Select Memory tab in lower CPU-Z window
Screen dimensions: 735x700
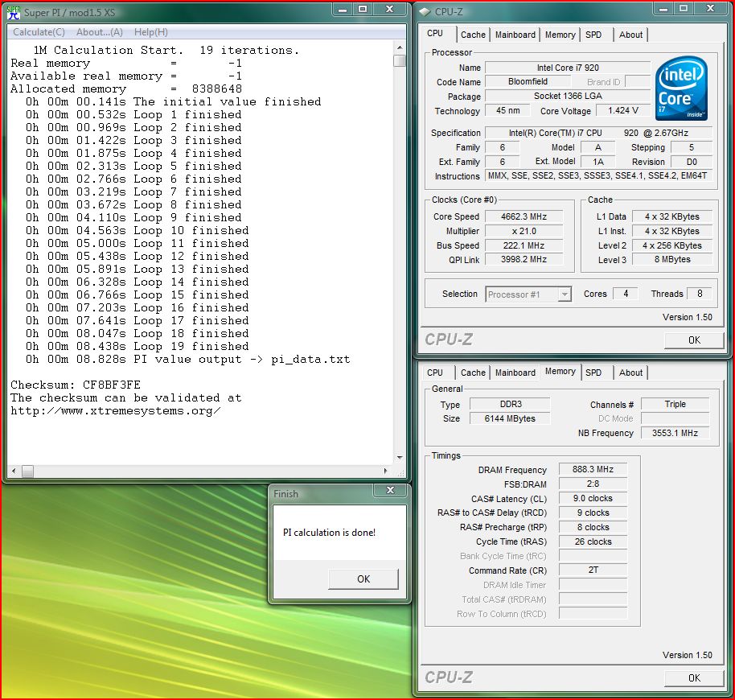pyautogui.click(x=560, y=371)
